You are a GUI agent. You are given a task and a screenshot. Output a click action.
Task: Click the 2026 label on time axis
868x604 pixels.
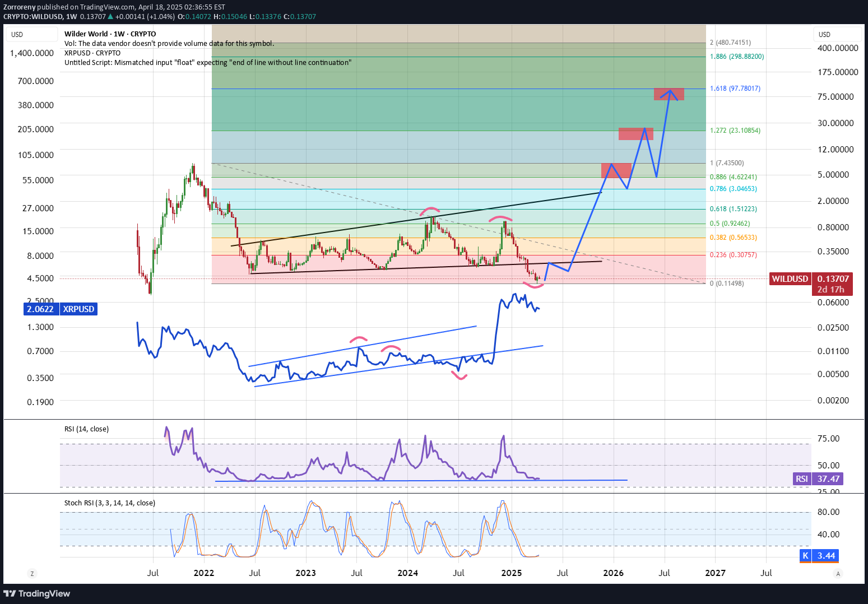(x=614, y=573)
